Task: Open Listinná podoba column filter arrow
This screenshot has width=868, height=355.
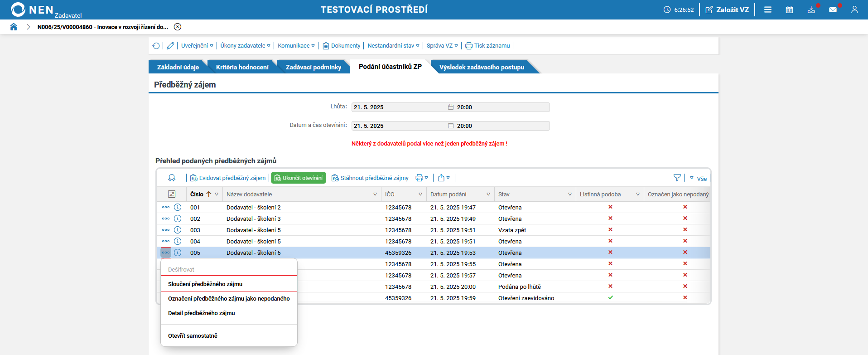Action: [x=638, y=194]
